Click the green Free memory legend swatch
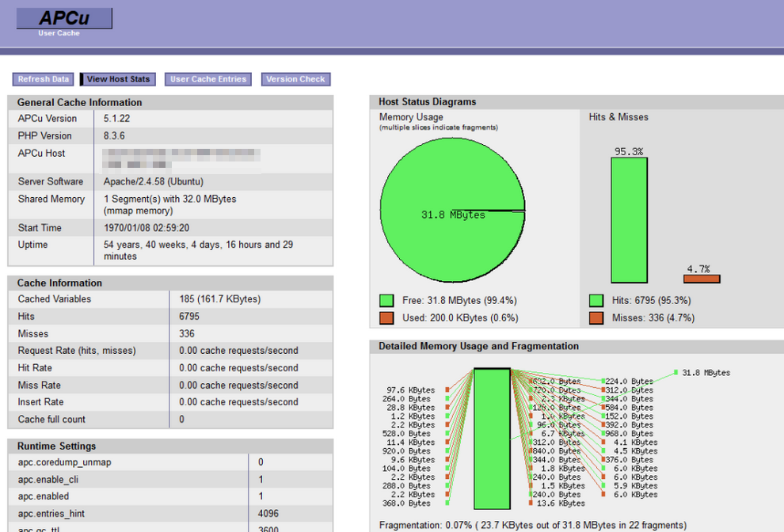This screenshot has width=784, height=532. [x=386, y=301]
